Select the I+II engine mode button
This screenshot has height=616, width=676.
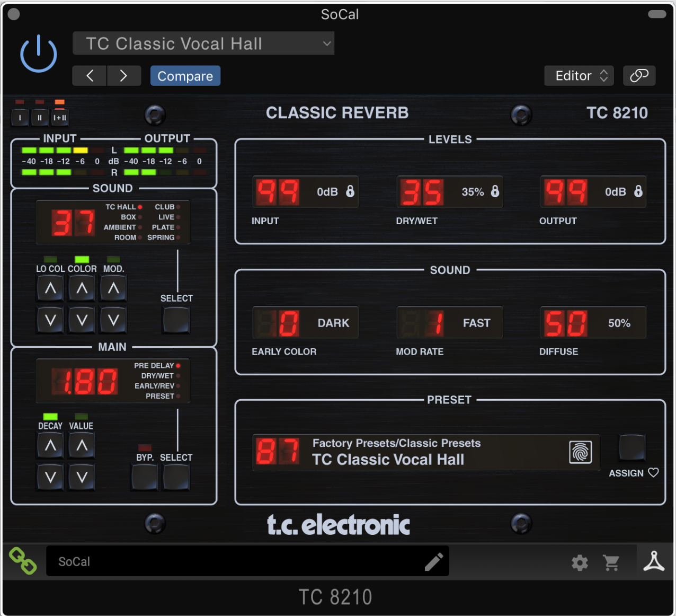pos(60,117)
